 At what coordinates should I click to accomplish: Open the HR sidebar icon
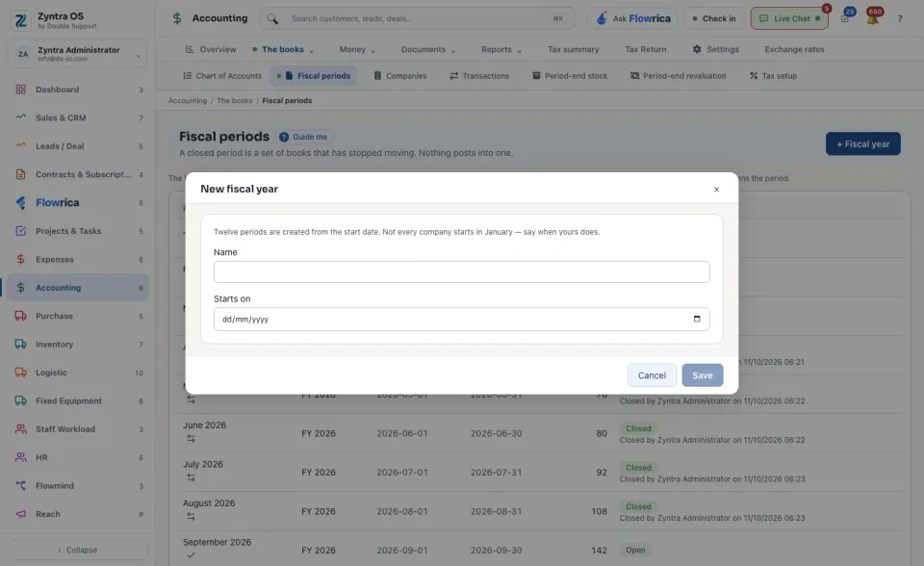[20, 457]
